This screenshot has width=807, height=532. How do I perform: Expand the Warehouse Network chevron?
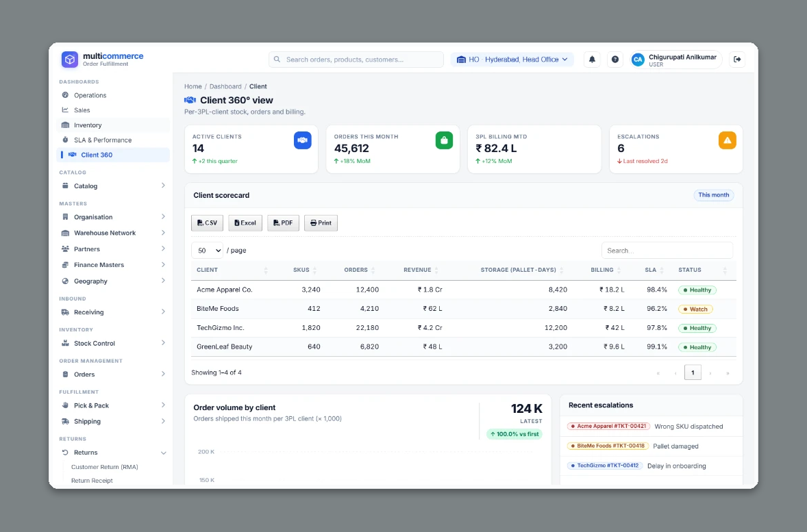[x=163, y=233]
